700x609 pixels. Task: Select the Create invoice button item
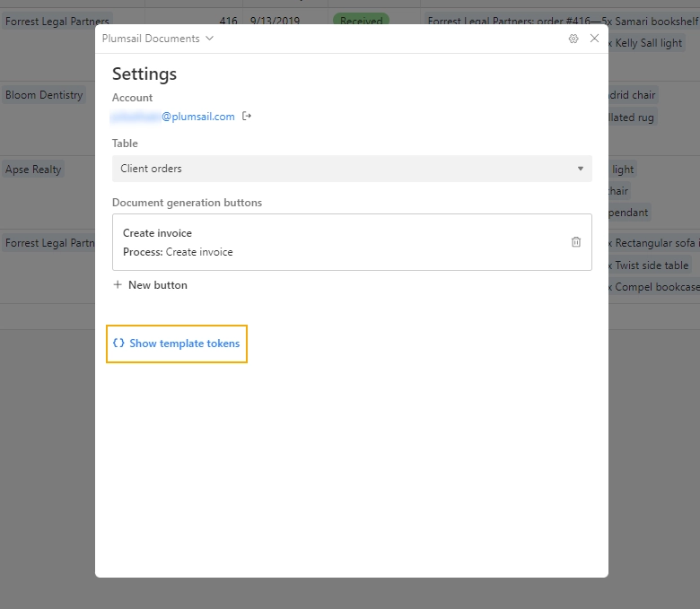coord(352,242)
